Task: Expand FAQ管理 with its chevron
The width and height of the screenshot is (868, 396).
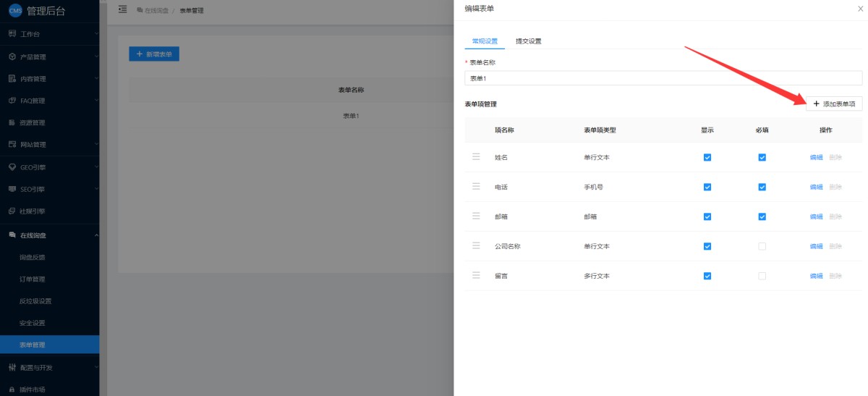Action: 96,101
